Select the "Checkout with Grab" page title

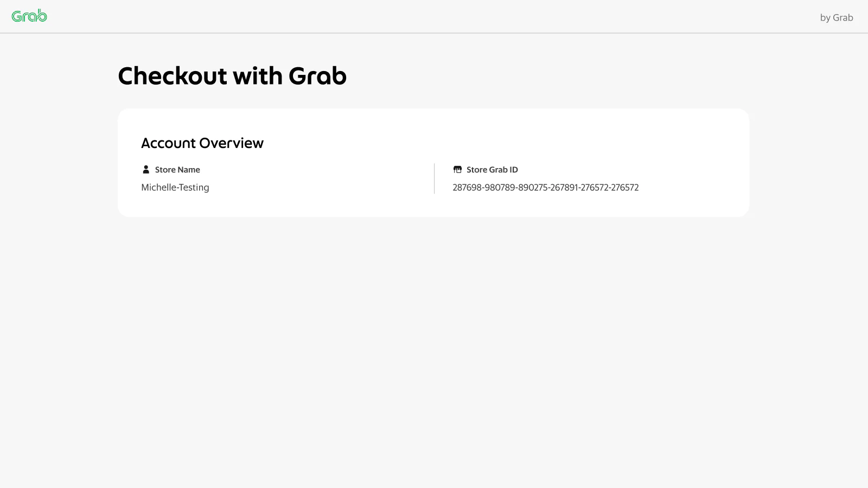(x=232, y=76)
